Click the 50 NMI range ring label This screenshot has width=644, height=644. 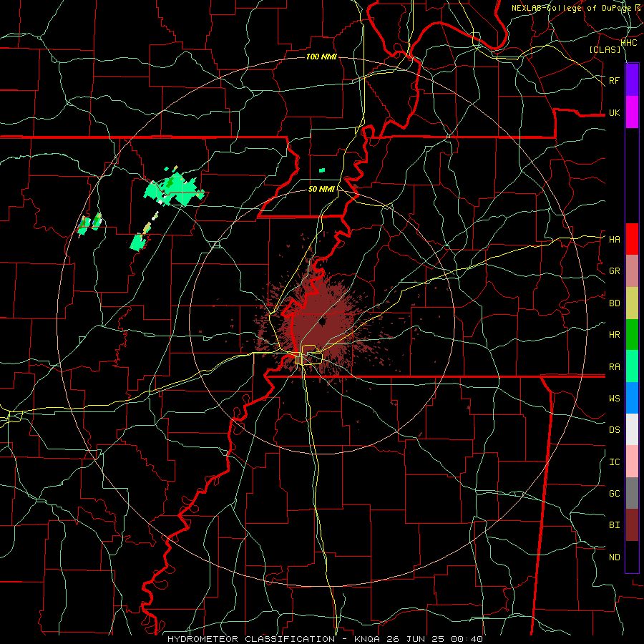(321, 189)
